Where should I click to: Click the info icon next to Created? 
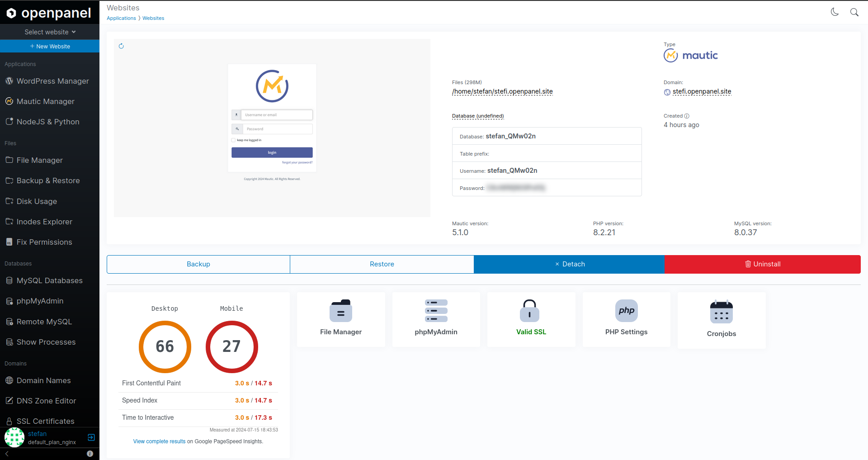coord(687,116)
